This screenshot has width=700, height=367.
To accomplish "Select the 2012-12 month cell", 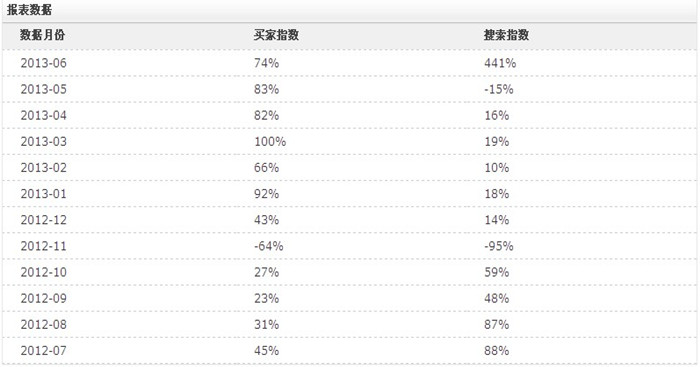I will 43,220.
